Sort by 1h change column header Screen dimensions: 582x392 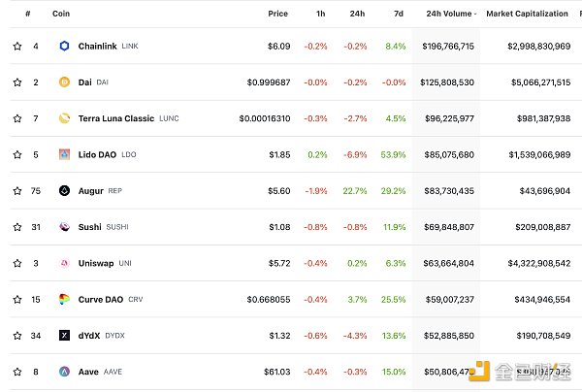pyautogui.click(x=321, y=15)
